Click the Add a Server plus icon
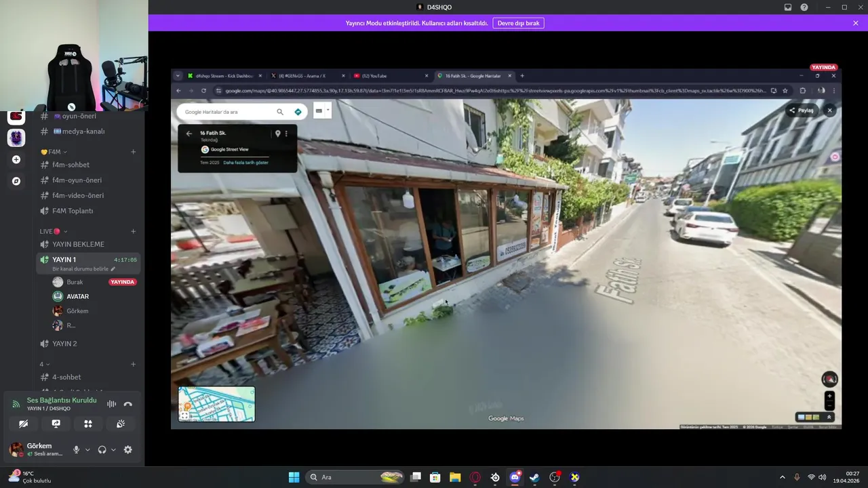Viewport: 868px width, 488px height. pyautogui.click(x=16, y=160)
